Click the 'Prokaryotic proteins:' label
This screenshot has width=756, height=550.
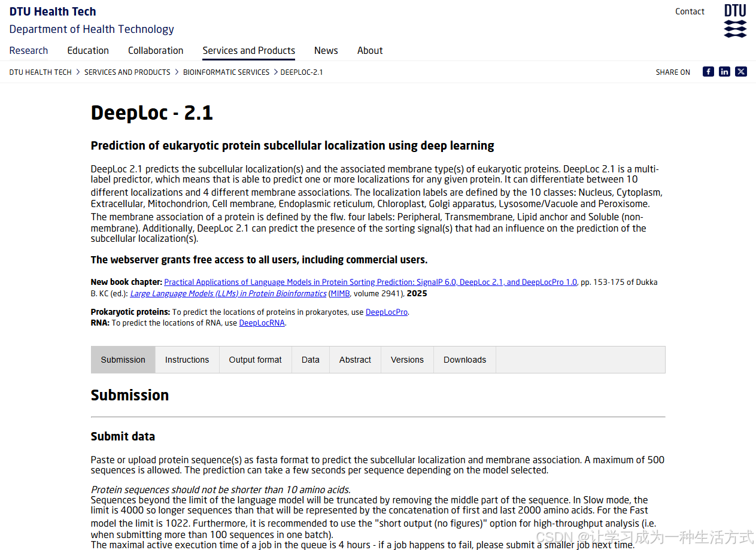pos(130,312)
